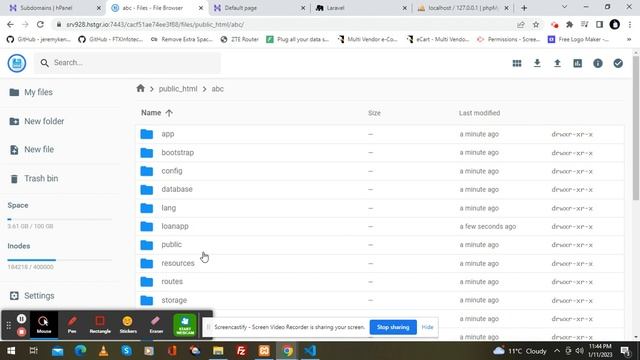
Task: Create a New file from sidebar
Action: [31, 149]
